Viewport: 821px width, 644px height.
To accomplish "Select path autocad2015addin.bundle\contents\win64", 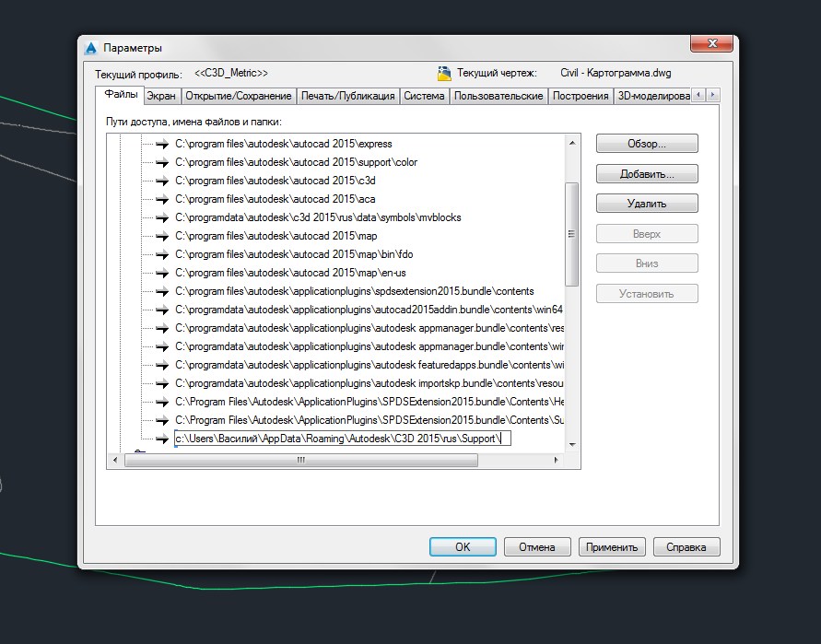I will click(x=369, y=310).
